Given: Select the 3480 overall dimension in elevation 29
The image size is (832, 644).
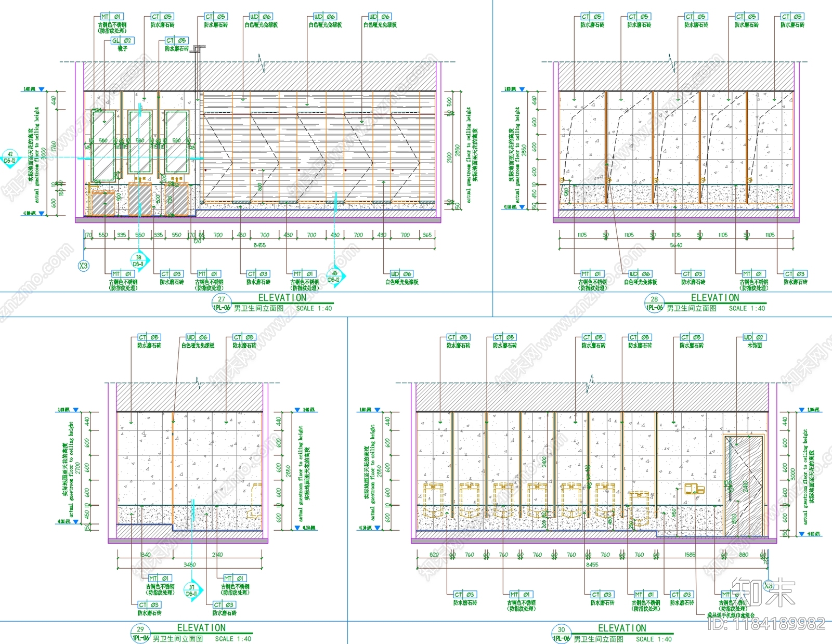Looking at the screenshot, I should coord(190,565).
